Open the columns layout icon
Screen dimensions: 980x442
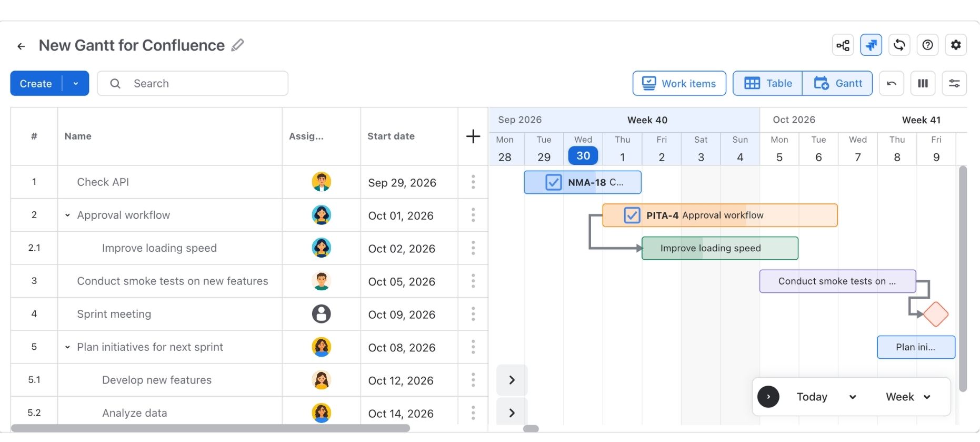(923, 83)
